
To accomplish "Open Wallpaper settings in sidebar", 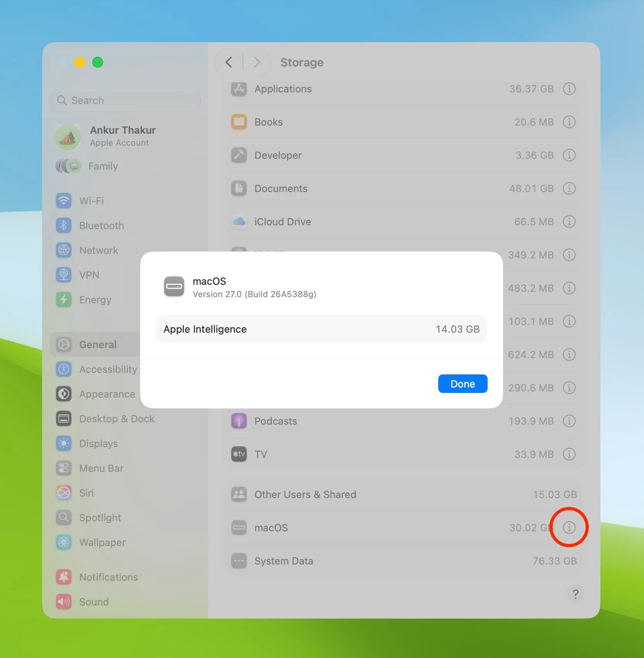I will click(125, 542).
